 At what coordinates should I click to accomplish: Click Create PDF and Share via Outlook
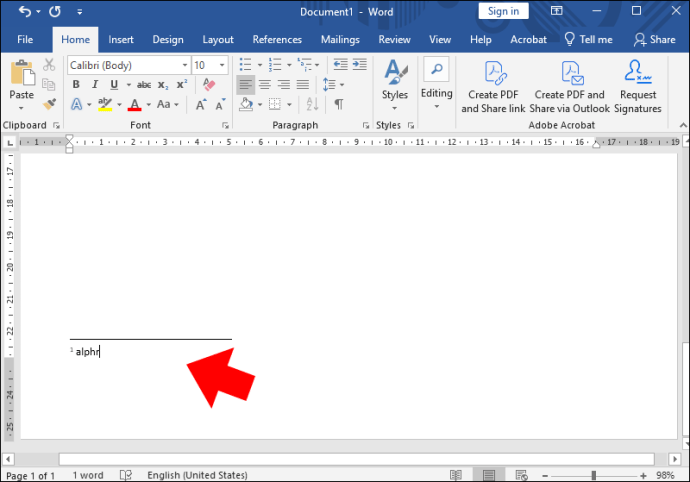570,86
